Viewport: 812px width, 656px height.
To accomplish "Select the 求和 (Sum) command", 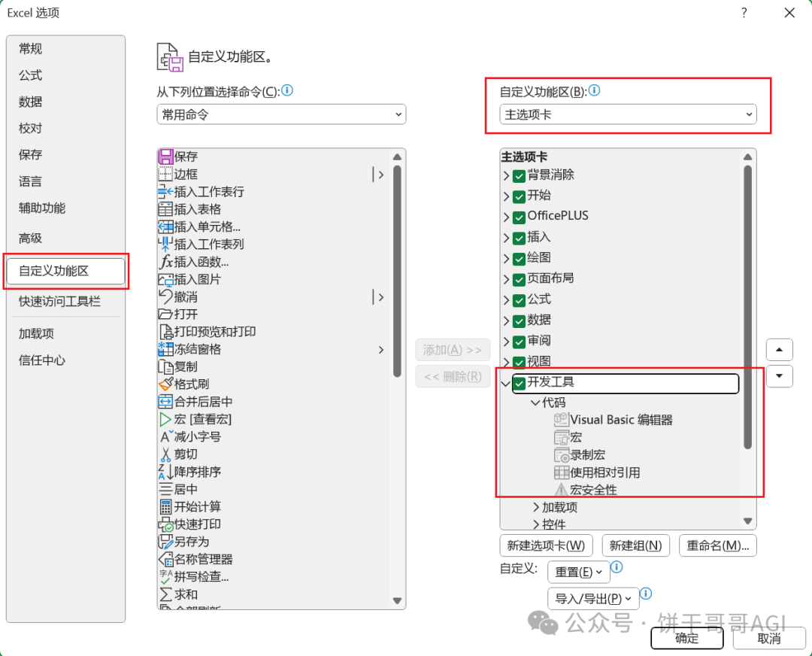I will [184, 594].
